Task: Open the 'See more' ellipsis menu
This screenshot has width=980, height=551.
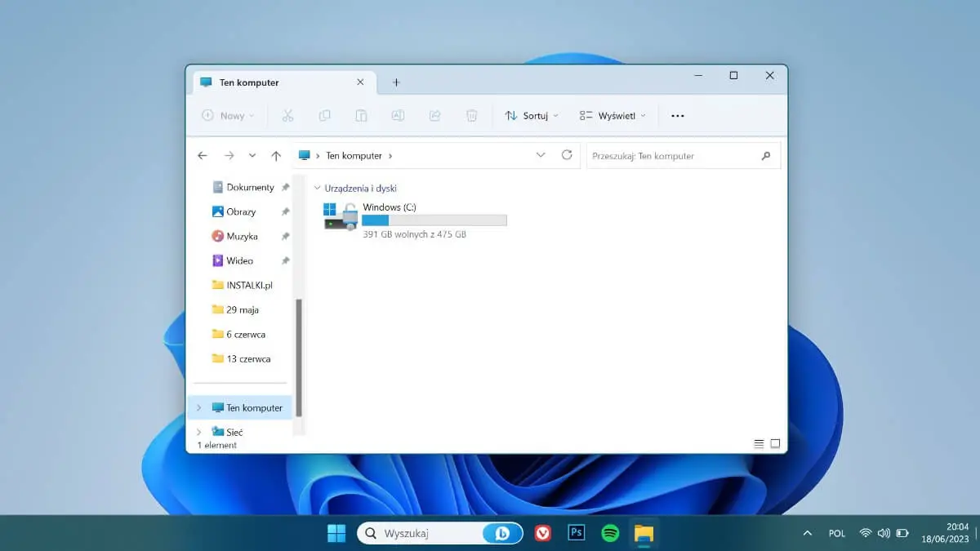Action: point(677,115)
